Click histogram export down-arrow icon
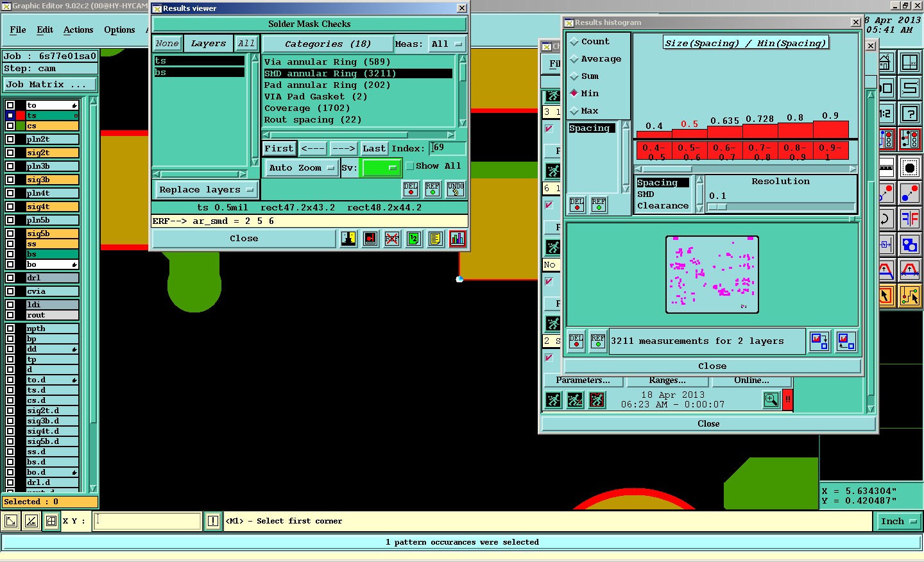Screen dimensions: 924x562 pos(819,341)
